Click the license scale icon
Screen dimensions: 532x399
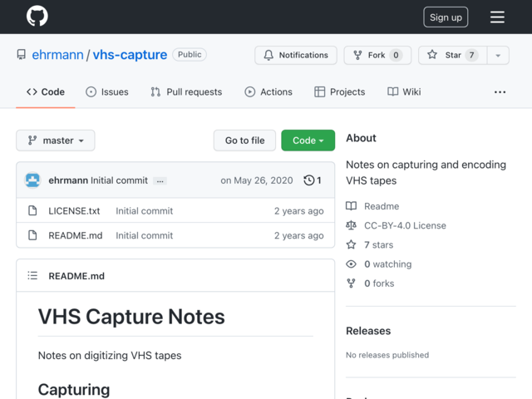[x=351, y=225]
